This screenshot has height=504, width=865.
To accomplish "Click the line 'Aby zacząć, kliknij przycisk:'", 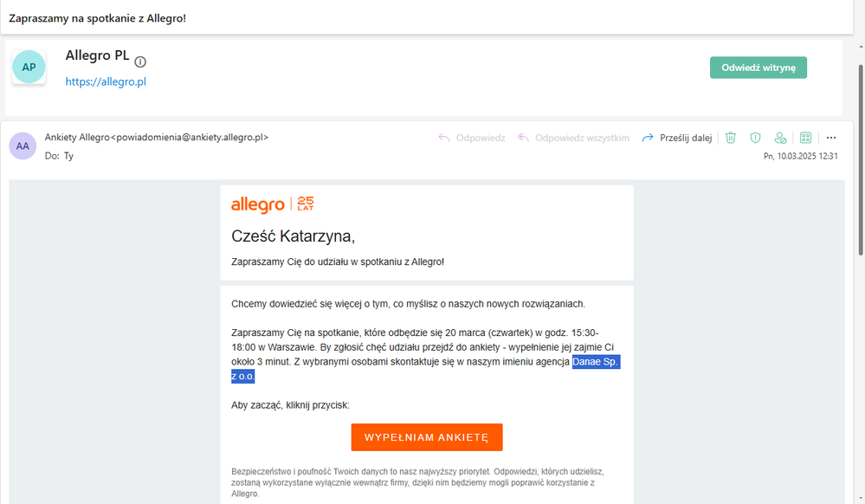I will point(290,405).
